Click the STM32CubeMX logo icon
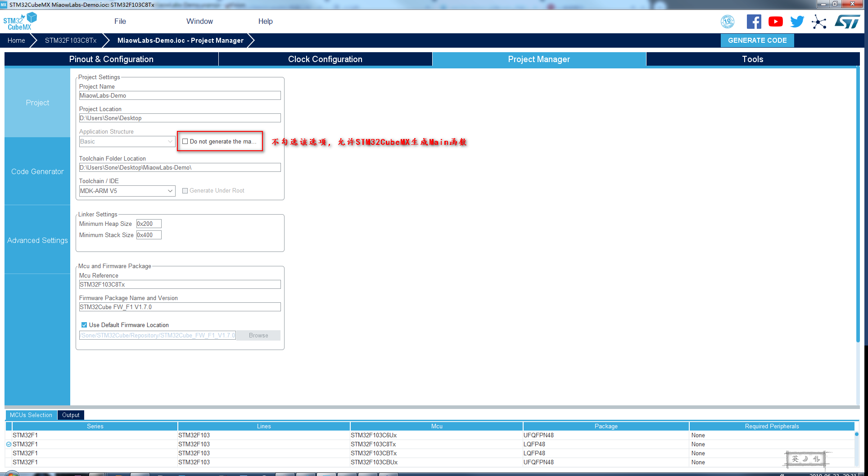 [x=20, y=21]
